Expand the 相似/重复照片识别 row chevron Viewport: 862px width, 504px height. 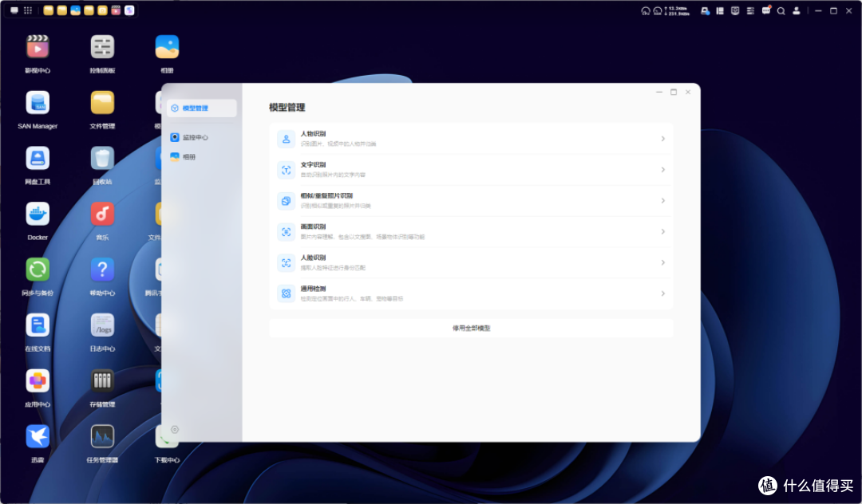[x=663, y=200]
